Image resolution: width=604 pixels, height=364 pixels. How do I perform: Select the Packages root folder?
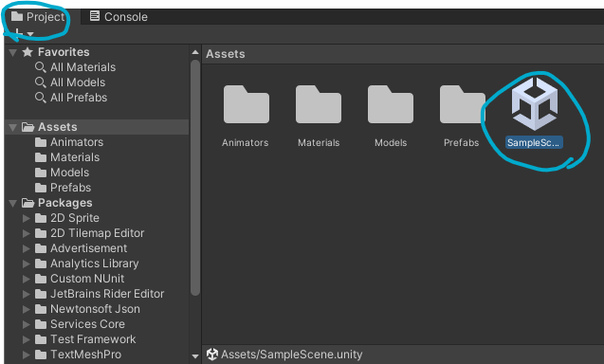coord(64,203)
